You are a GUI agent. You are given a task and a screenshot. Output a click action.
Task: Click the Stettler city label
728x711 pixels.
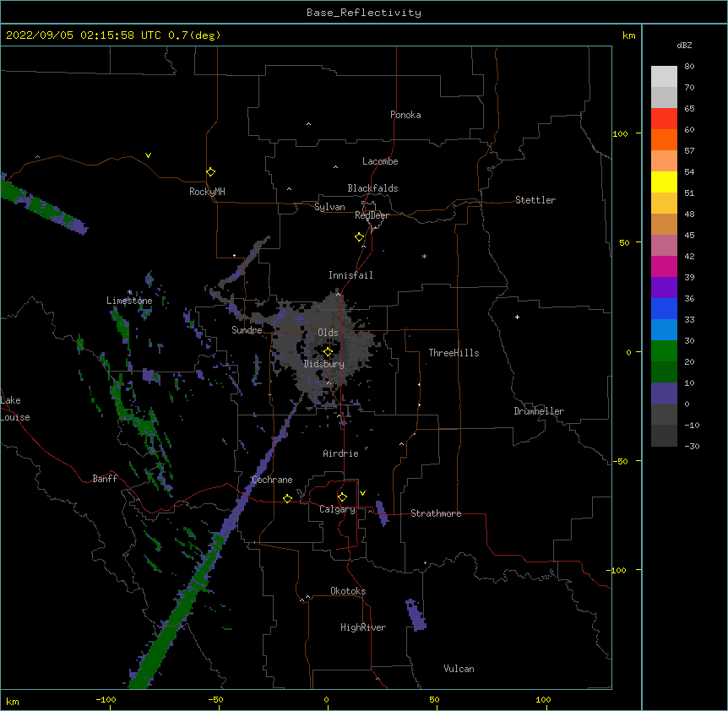click(x=535, y=200)
